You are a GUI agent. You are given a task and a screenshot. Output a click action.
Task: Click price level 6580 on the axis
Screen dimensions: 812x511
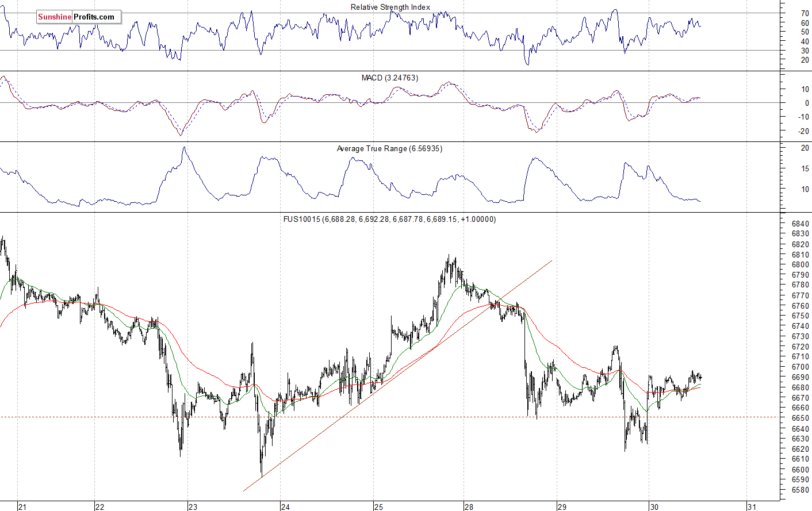click(800, 490)
